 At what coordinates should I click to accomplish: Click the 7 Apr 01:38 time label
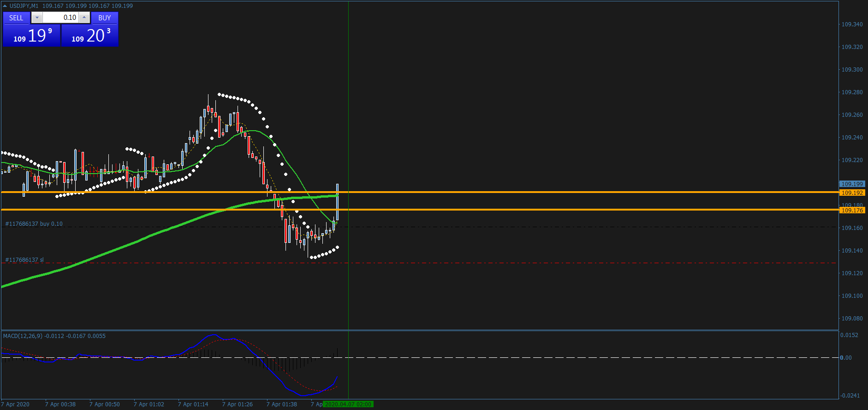pos(282,404)
